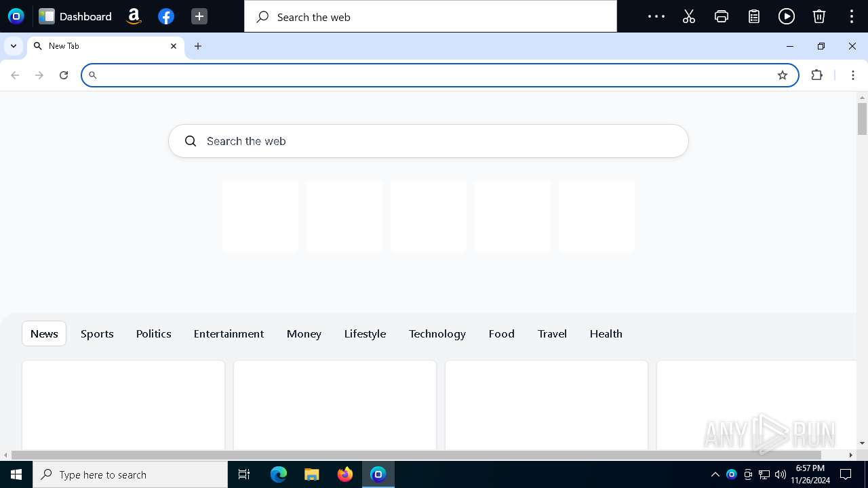Open the Dashboard shortcut

75,16
